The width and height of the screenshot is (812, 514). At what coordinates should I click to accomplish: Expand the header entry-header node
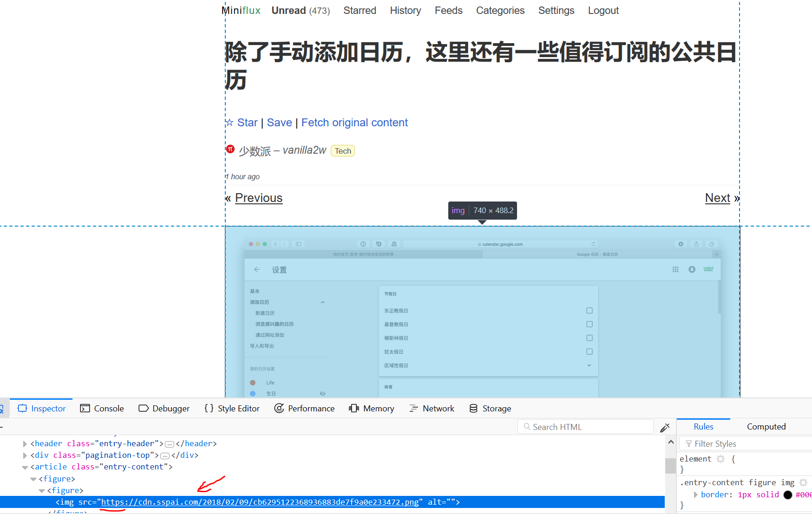pos(25,443)
